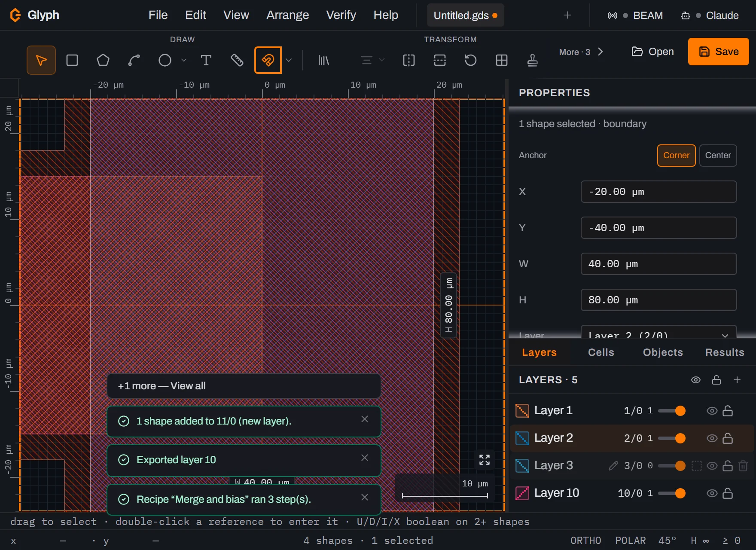
Task: Switch to the Results tab
Action: pyautogui.click(x=725, y=352)
